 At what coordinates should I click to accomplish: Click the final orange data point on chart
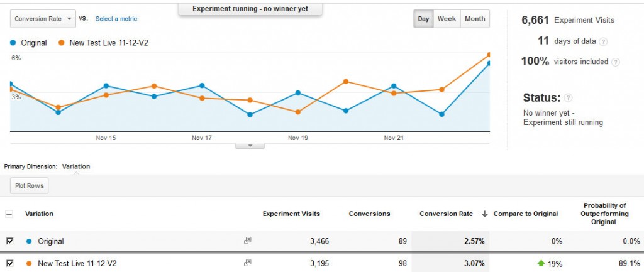pyautogui.click(x=489, y=55)
